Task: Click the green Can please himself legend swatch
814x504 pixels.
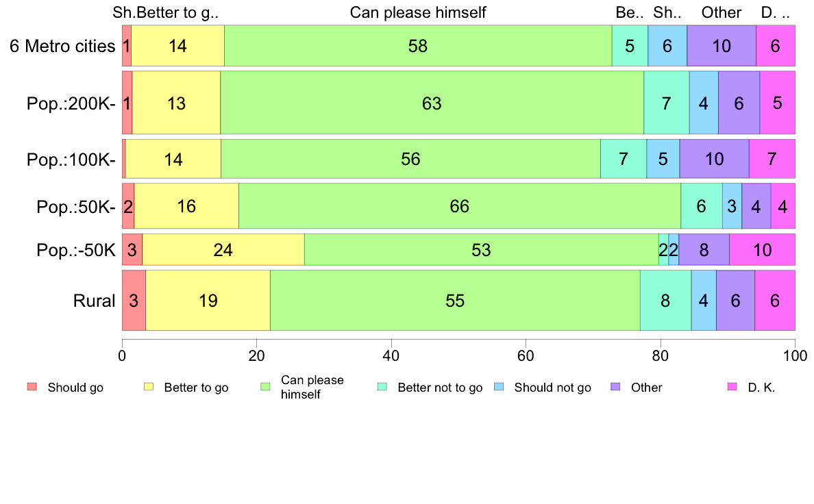Action: coord(266,387)
